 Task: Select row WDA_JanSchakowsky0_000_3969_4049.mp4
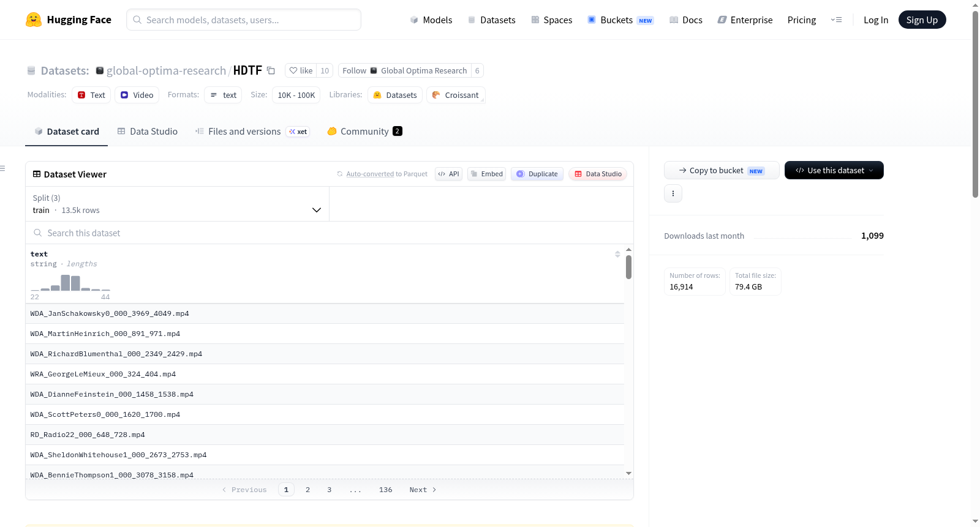pos(325,313)
